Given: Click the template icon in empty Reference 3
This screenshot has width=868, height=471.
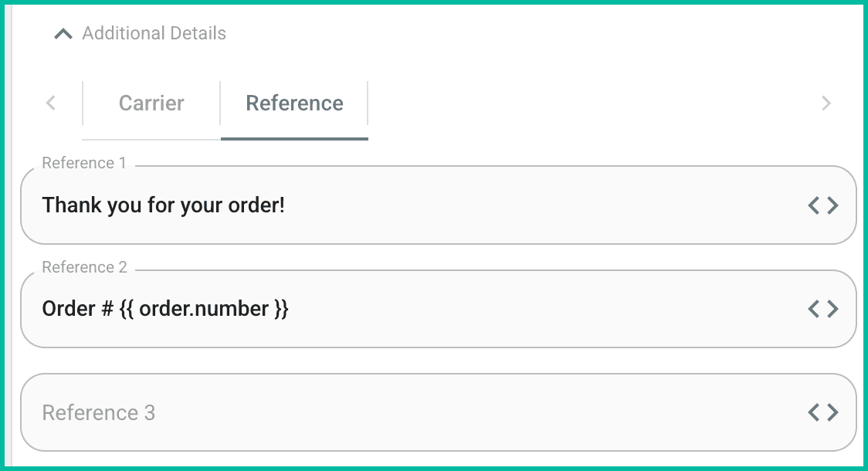Looking at the screenshot, I should 822,412.
